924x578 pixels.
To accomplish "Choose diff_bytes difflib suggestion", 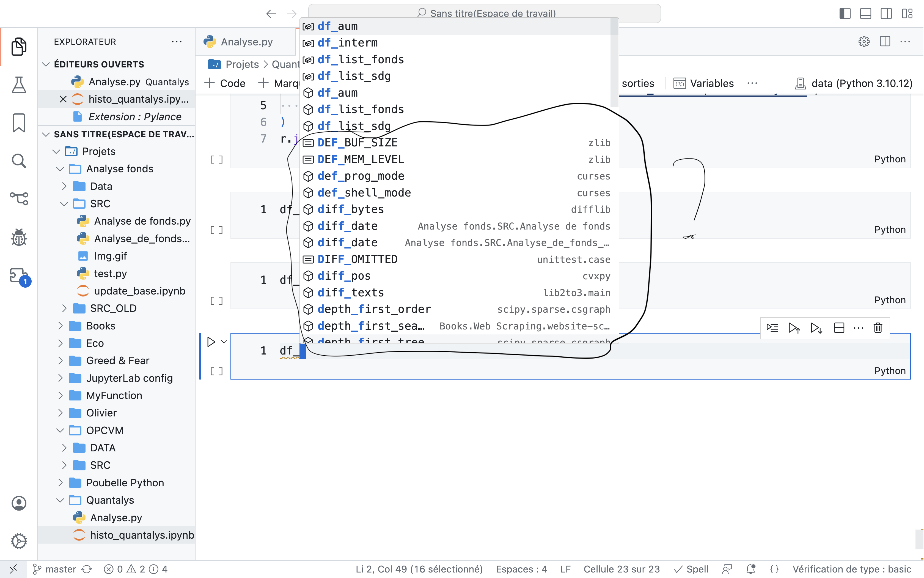I will pos(459,209).
